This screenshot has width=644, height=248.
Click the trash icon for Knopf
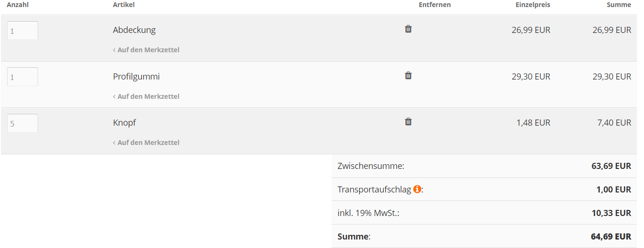408,121
